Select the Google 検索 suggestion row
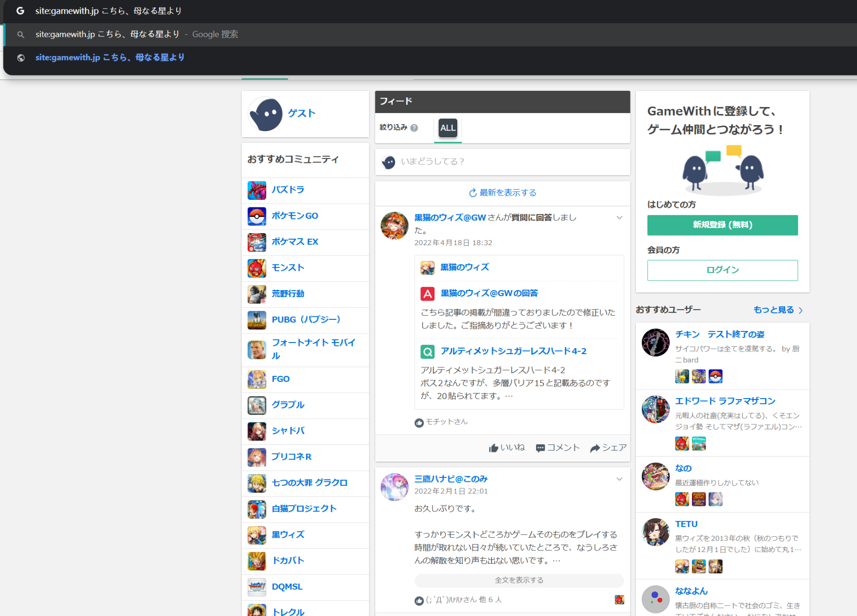This screenshot has width=857, height=616. pos(430,35)
